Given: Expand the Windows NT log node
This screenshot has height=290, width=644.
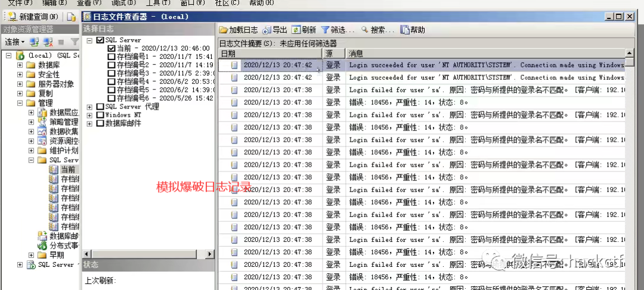Looking at the screenshot, I should pyautogui.click(x=89, y=116).
